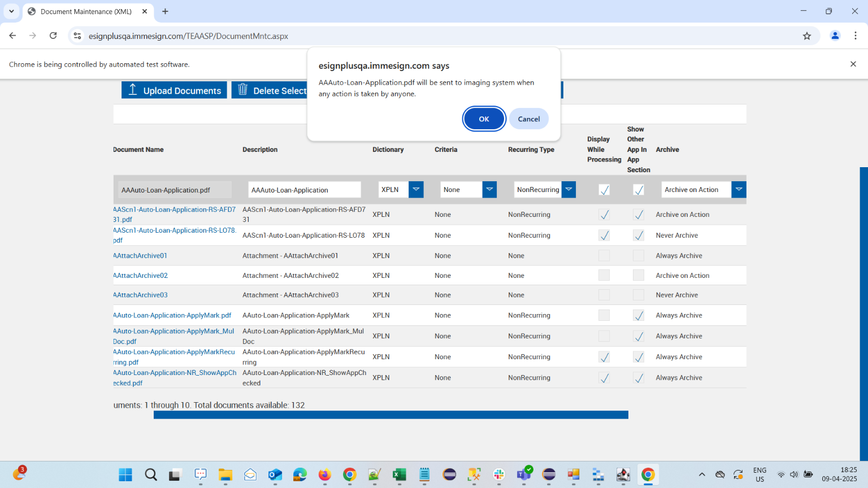Open Windows taskbar search

tap(151, 475)
